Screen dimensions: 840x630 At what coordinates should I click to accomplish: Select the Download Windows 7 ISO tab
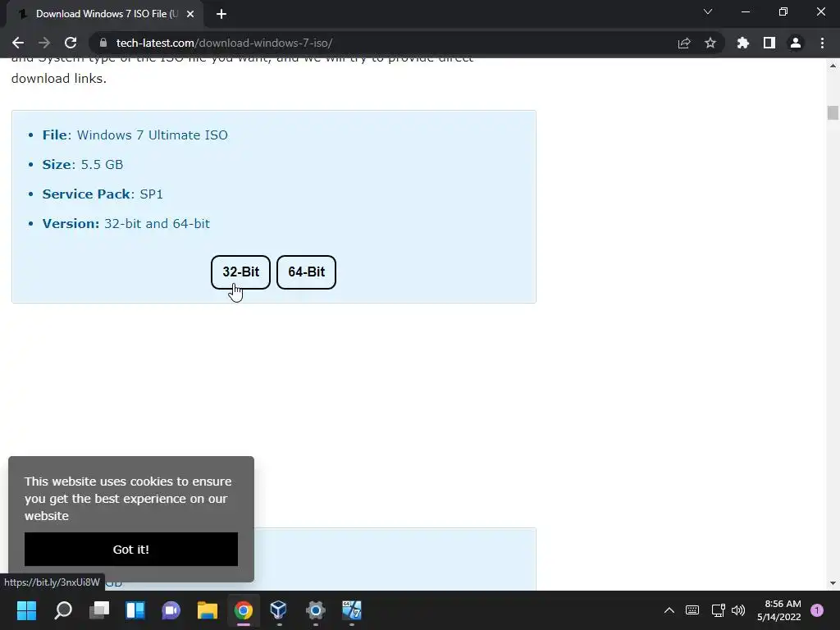(104, 14)
